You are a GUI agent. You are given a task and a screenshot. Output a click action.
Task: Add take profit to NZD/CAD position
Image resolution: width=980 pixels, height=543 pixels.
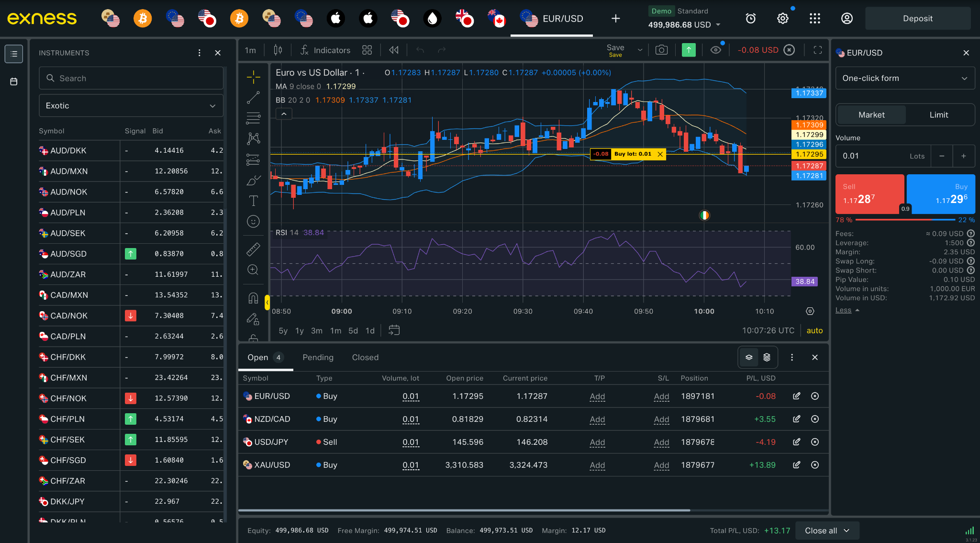pyautogui.click(x=597, y=419)
